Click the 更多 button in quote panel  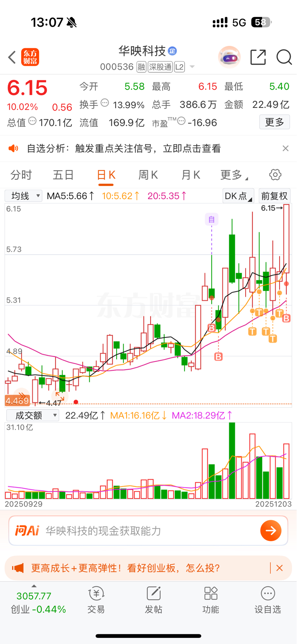pyautogui.click(x=275, y=122)
